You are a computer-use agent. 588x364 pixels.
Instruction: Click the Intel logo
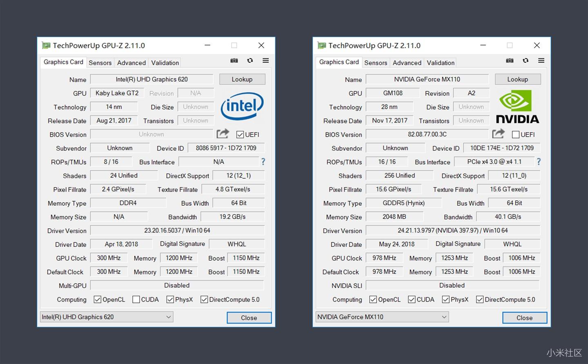pos(242,106)
